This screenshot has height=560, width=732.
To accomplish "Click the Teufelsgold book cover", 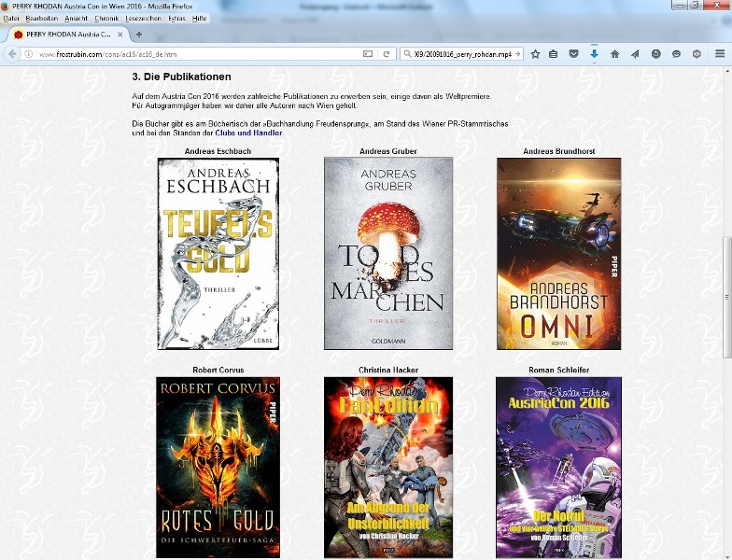I will pyautogui.click(x=218, y=254).
